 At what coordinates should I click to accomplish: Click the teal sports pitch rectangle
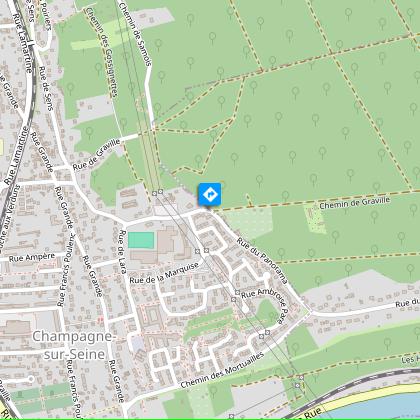pos(141,240)
